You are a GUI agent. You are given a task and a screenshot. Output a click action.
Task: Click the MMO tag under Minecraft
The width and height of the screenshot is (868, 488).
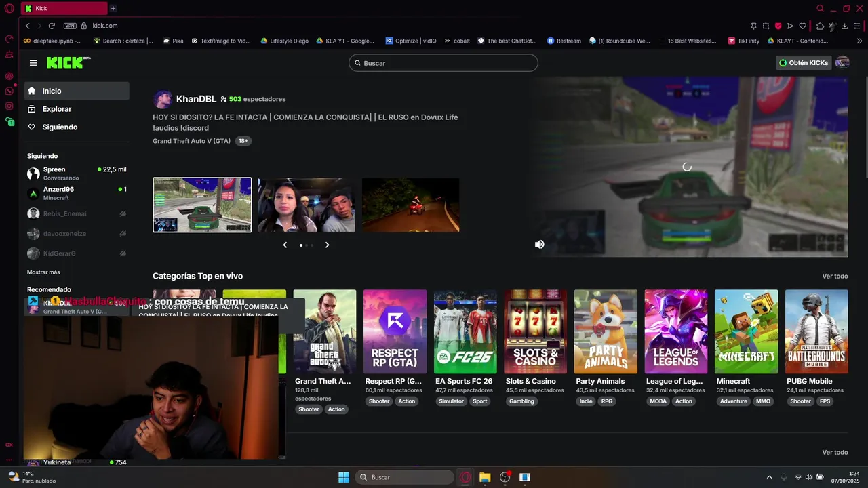click(763, 401)
